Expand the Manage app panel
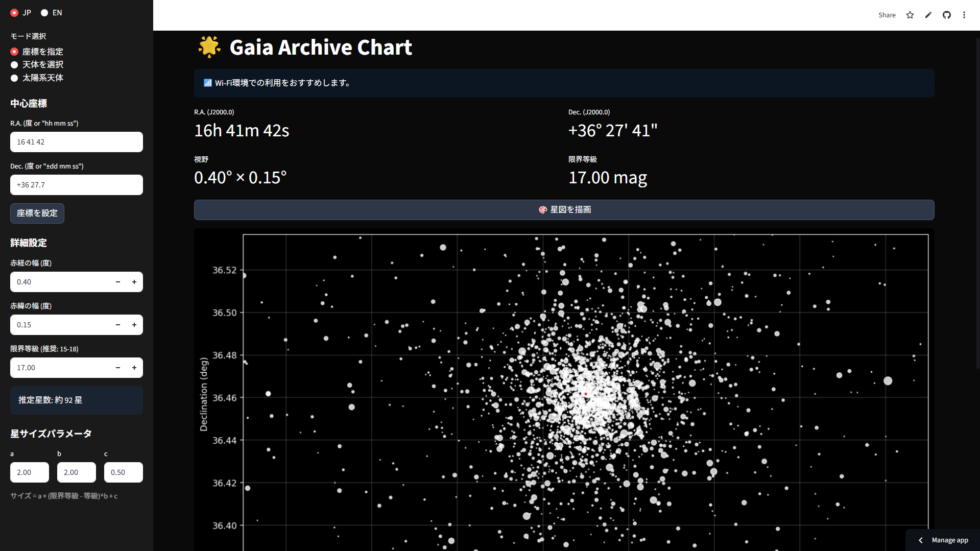Screen dimensions: 980x551 coord(943,540)
